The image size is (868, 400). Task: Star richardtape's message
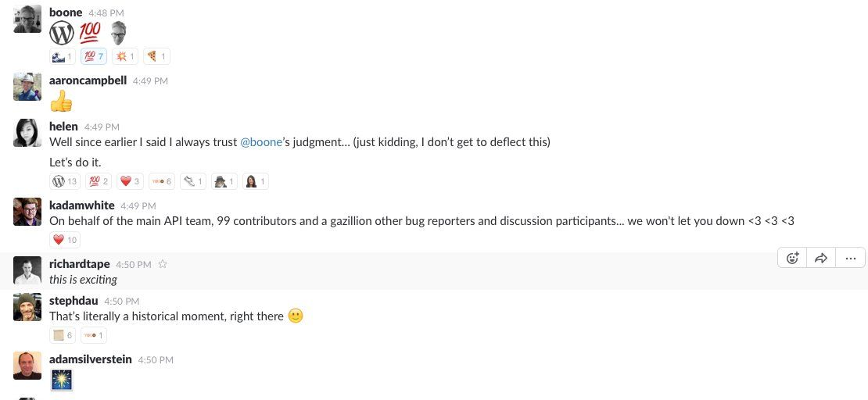pyautogui.click(x=163, y=265)
